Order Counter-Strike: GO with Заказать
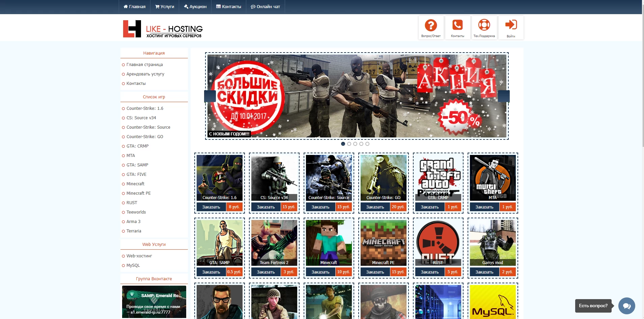 click(375, 207)
